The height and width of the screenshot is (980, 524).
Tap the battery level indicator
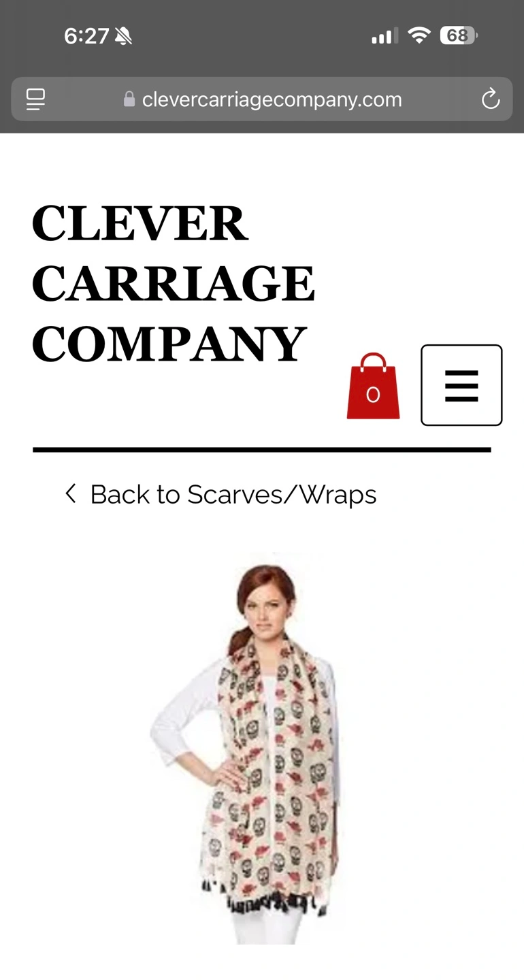pos(459,35)
